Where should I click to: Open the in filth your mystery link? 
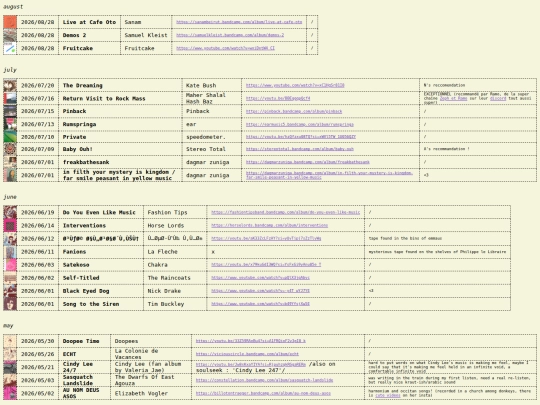tap(329, 175)
